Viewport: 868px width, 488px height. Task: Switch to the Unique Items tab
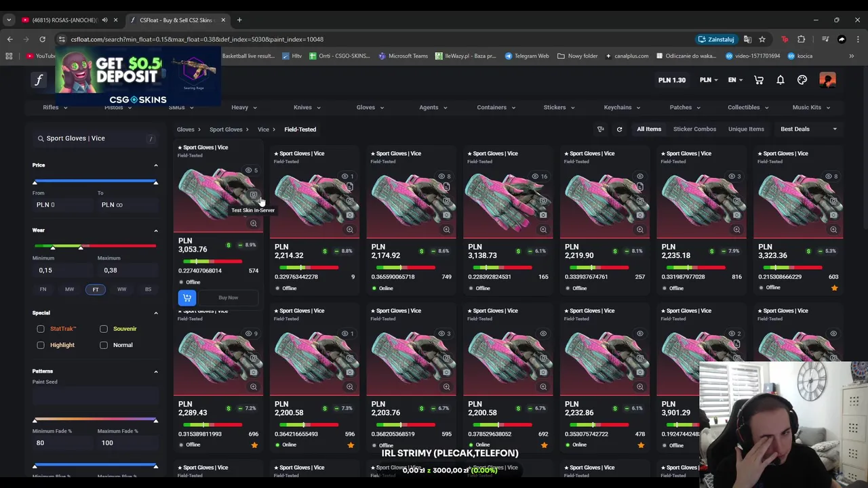pos(746,129)
